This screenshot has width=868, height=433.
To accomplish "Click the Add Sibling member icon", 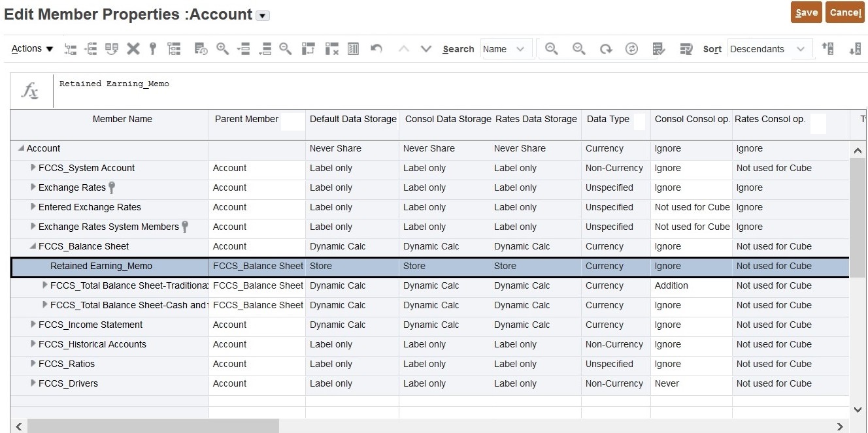I will [x=91, y=49].
